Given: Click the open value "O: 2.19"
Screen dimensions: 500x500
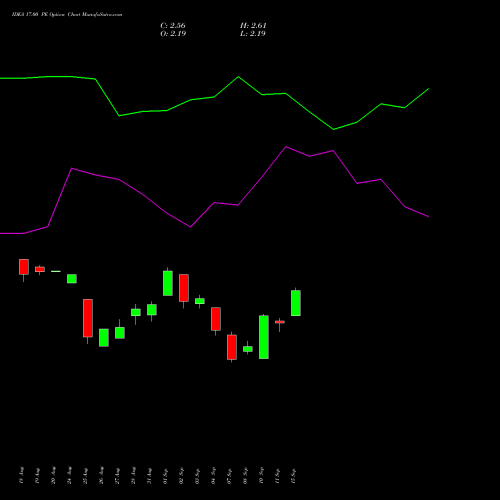Looking at the screenshot, I should click(173, 34).
